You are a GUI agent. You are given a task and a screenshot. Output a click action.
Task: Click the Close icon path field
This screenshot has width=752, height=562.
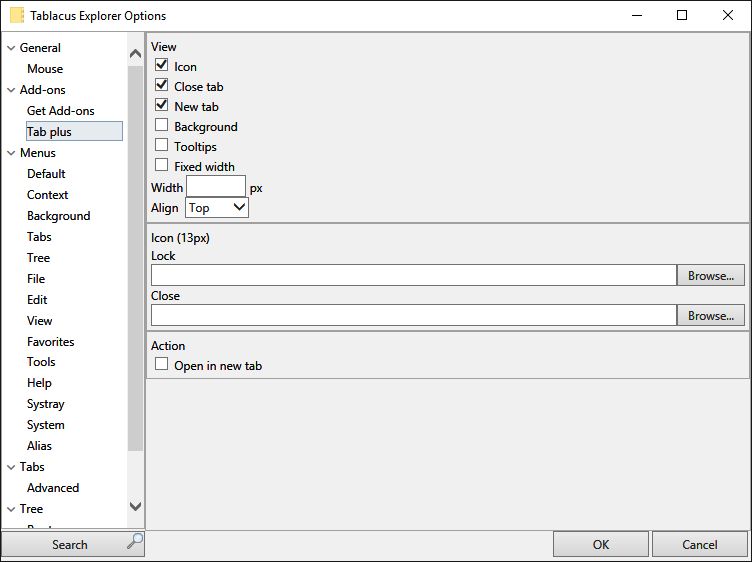414,315
